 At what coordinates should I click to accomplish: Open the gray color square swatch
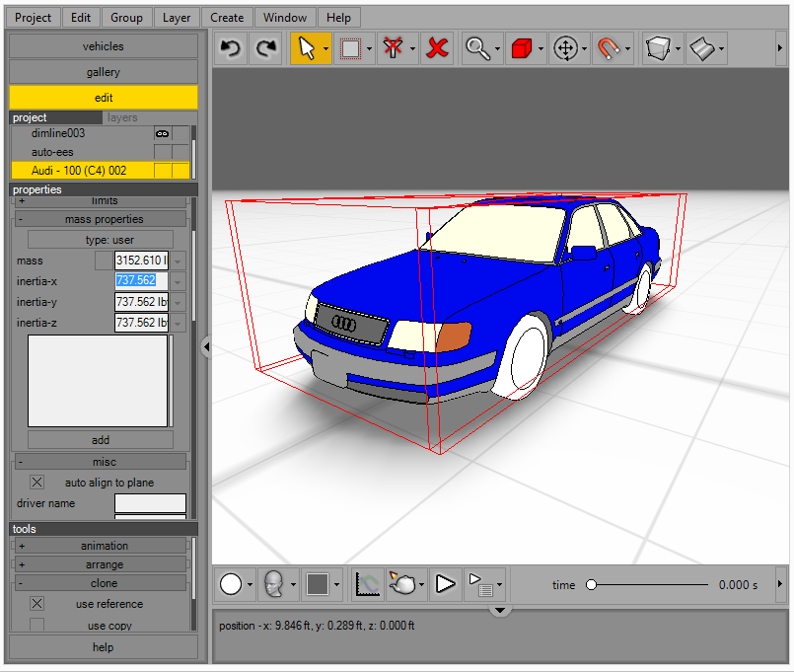318,584
